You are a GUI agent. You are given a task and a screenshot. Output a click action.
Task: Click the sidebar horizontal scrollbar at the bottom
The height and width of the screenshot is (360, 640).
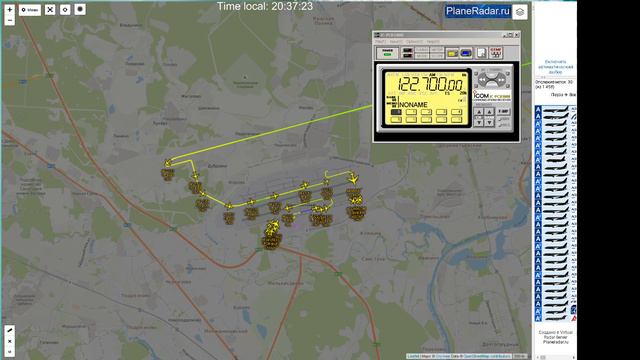(556, 357)
